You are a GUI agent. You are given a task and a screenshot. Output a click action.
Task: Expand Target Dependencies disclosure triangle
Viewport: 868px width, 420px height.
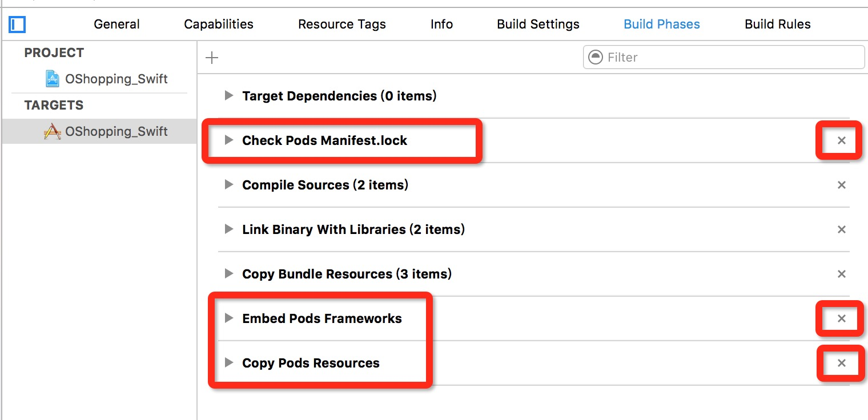click(x=229, y=95)
